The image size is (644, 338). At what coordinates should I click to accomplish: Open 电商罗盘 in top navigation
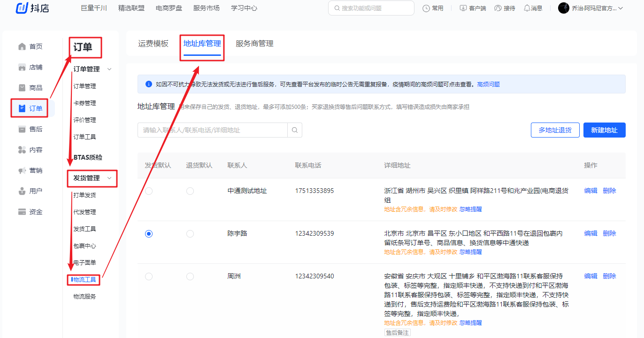click(x=169, y=8)
